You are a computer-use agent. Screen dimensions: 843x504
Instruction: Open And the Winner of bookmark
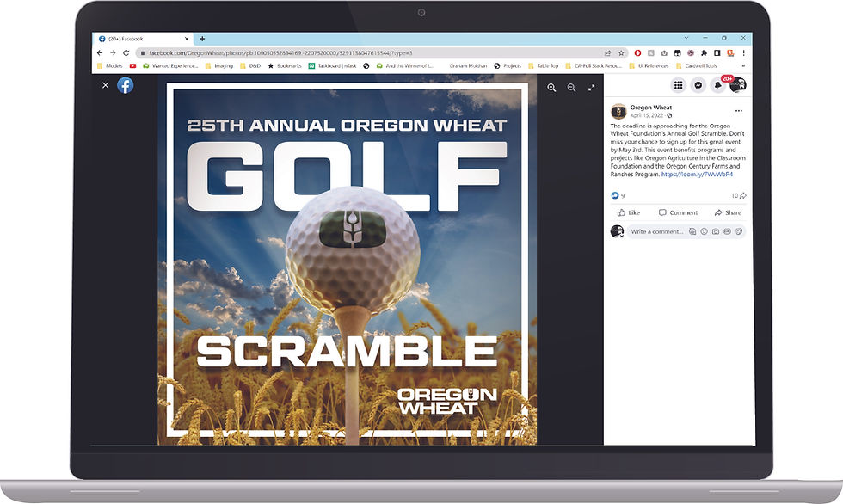405,66
